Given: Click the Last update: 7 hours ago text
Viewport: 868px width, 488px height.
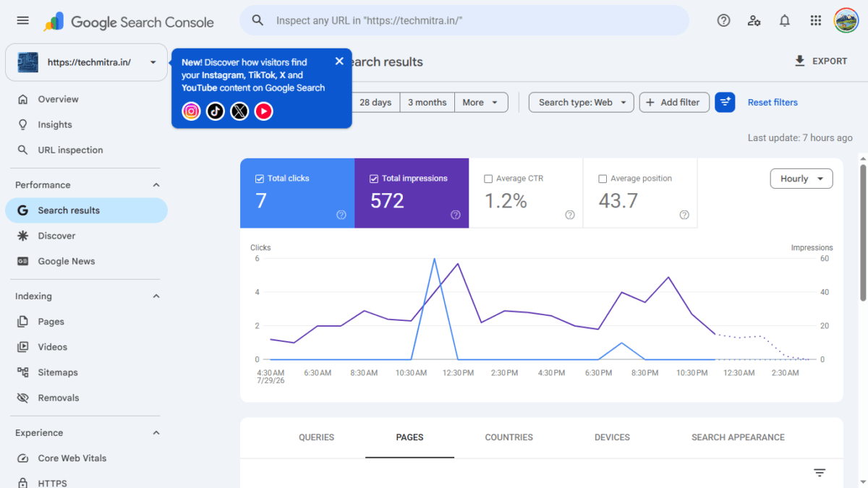Looking at the screenshot, I should click(800, 138).
